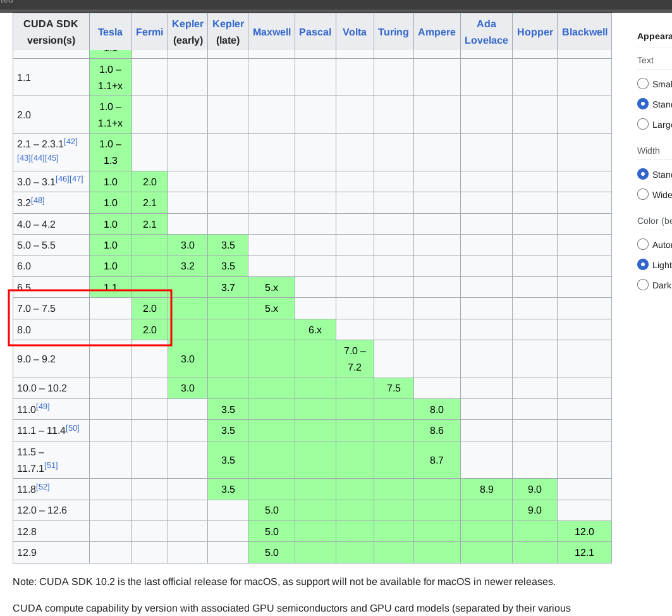This screenshot has width=672, height=616.
Task: Select the Light color radio button
Action: click(643, 264)
